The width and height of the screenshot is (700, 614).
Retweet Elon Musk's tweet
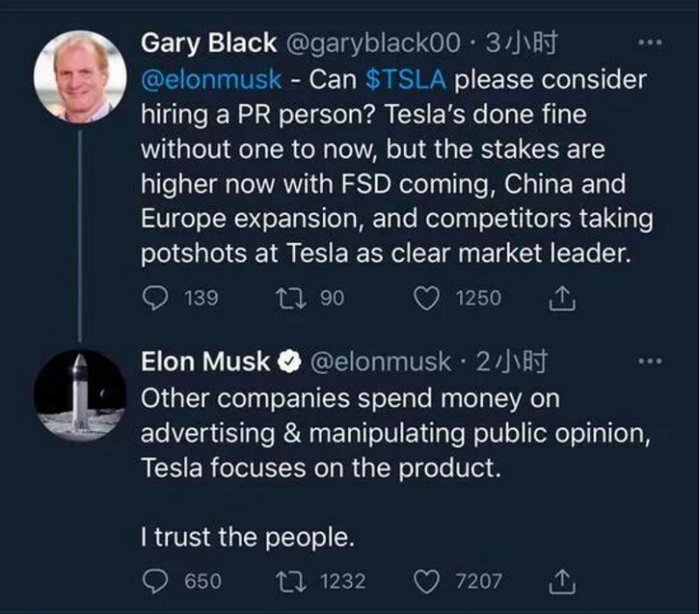(x=286, y=580)
